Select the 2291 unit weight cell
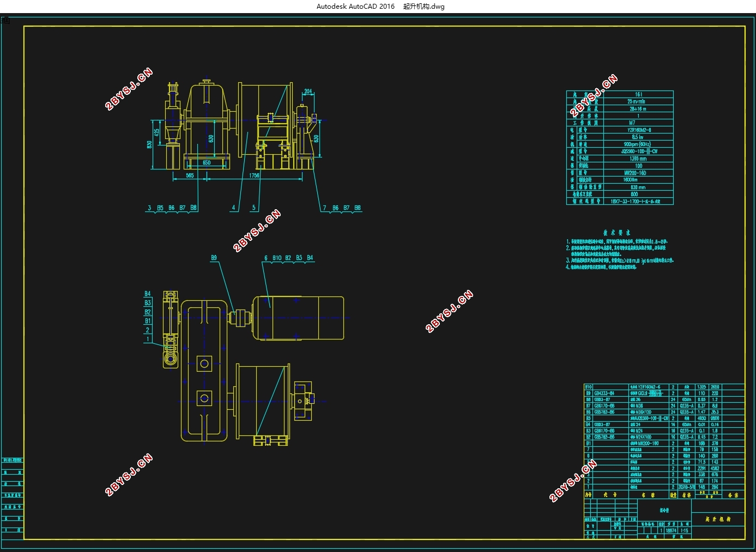 pyautogui.click(x=701, y=468)
